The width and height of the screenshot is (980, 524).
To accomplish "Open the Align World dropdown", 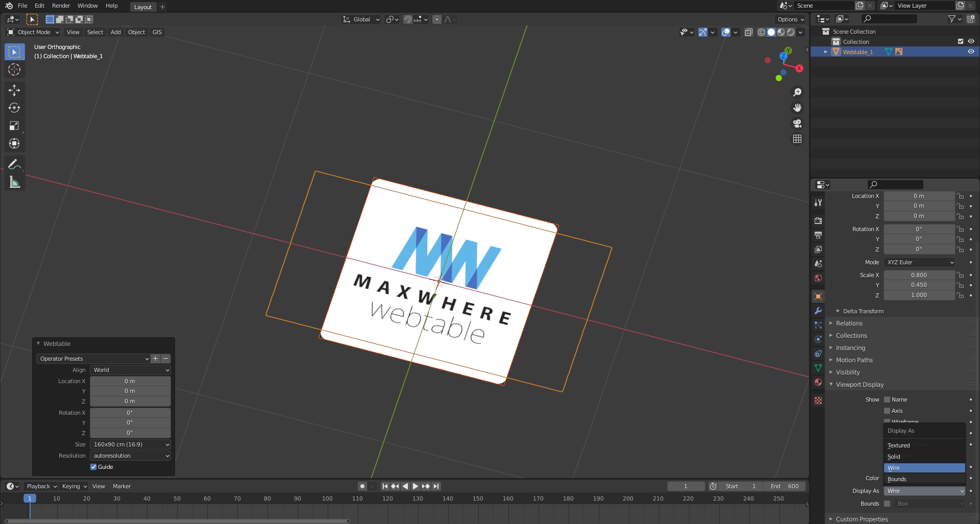I will point(131,370).
